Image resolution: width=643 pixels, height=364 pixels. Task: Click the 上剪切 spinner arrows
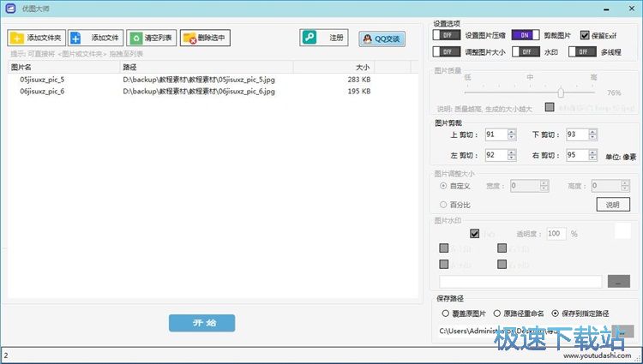point(511,134)
